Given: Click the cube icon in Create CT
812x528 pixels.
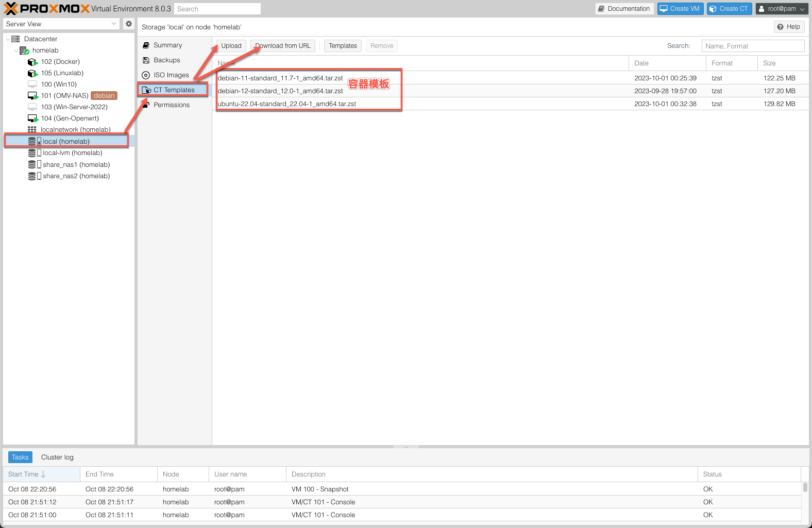Looking at the screenshot, I should click(x=713, y=9).
